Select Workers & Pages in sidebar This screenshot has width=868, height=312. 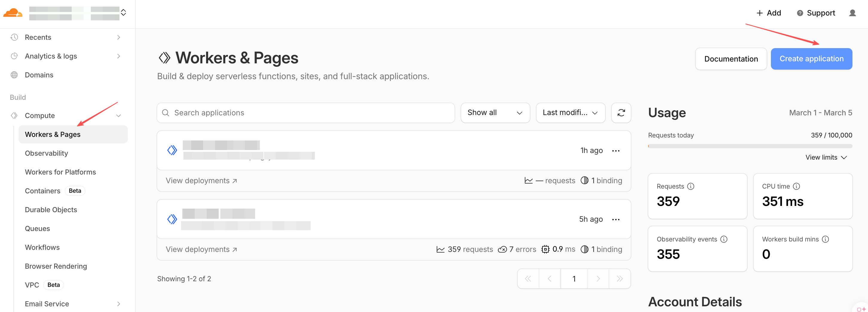73,134
